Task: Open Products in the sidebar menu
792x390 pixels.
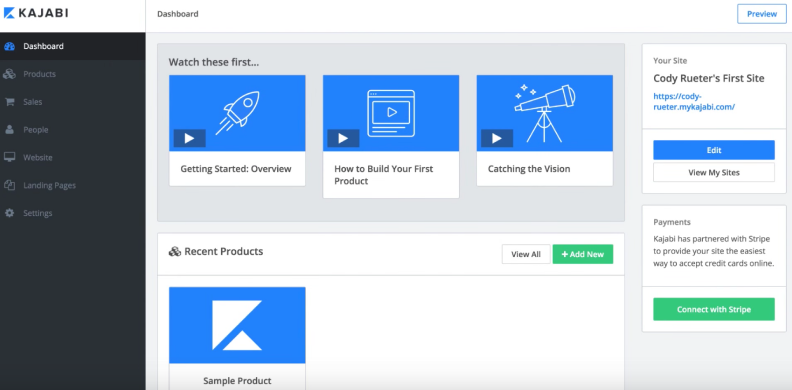Action: 73,74
